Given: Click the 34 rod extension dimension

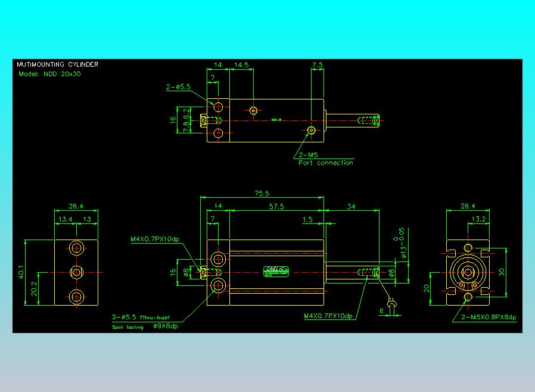Looking at the screenshot, I should click(351, 206).
